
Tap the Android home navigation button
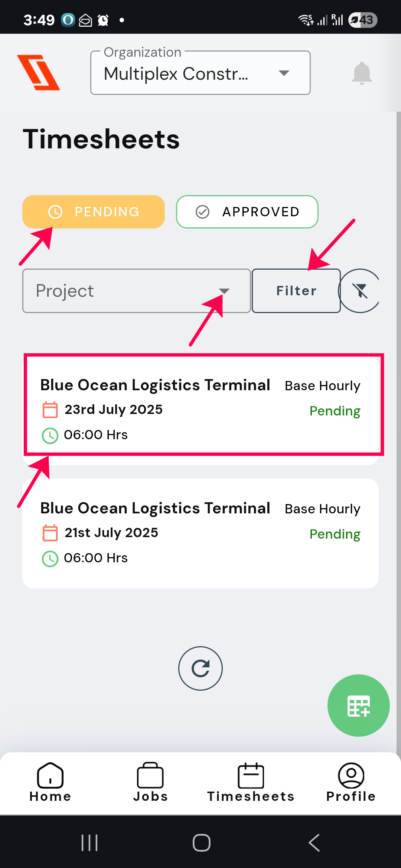tap(201, 843)
